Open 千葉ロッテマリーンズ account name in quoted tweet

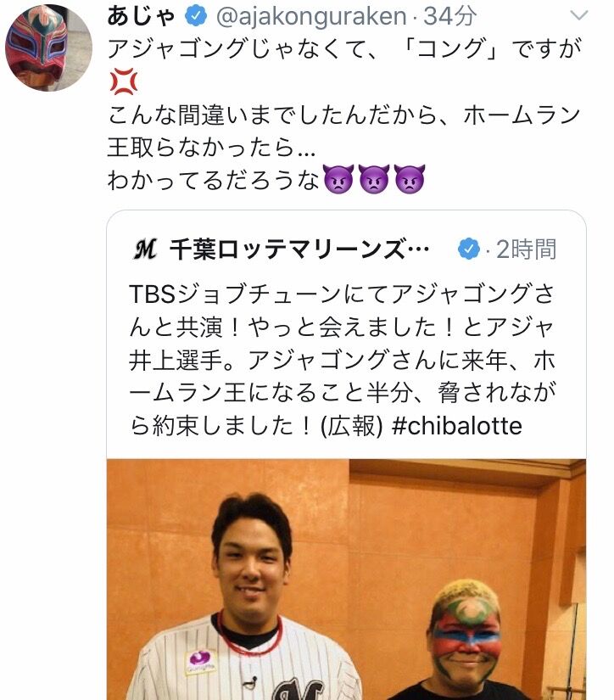click(x=299, y=249)
